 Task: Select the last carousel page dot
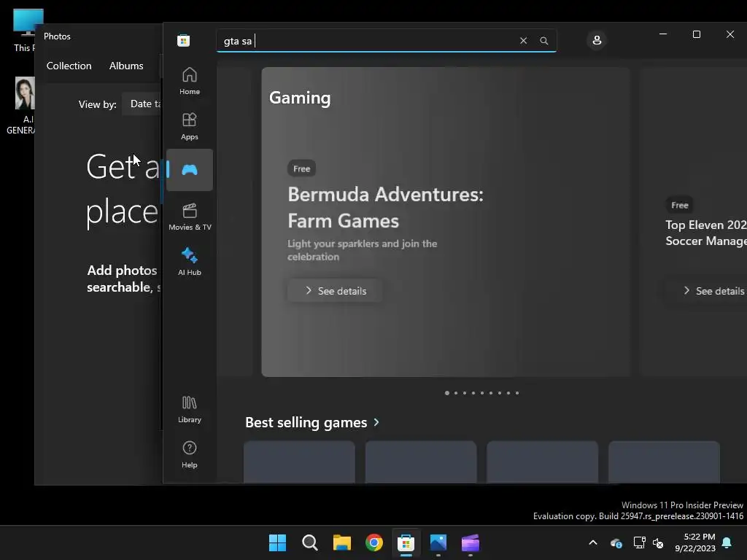pyautogui.click(x=517, y=393)
